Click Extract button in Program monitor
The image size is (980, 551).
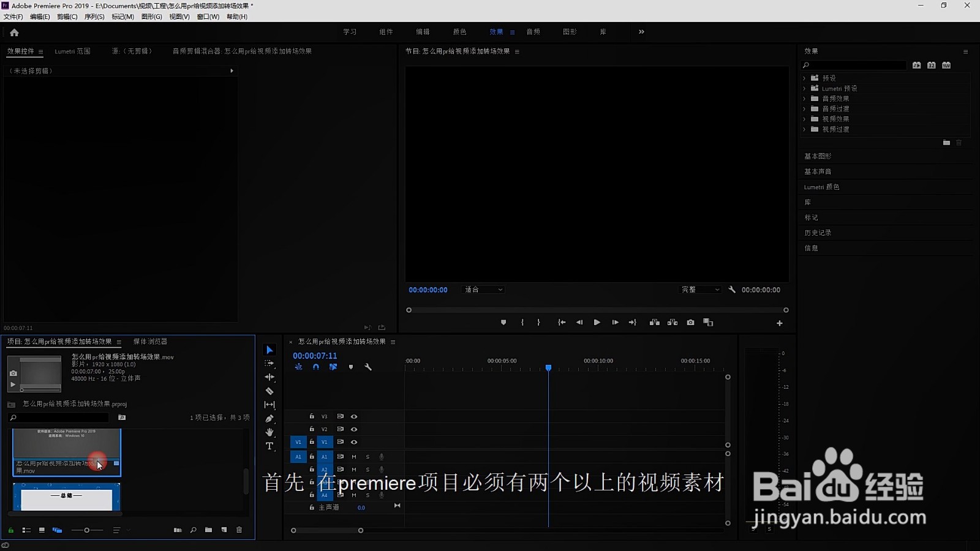pos(673,323)
